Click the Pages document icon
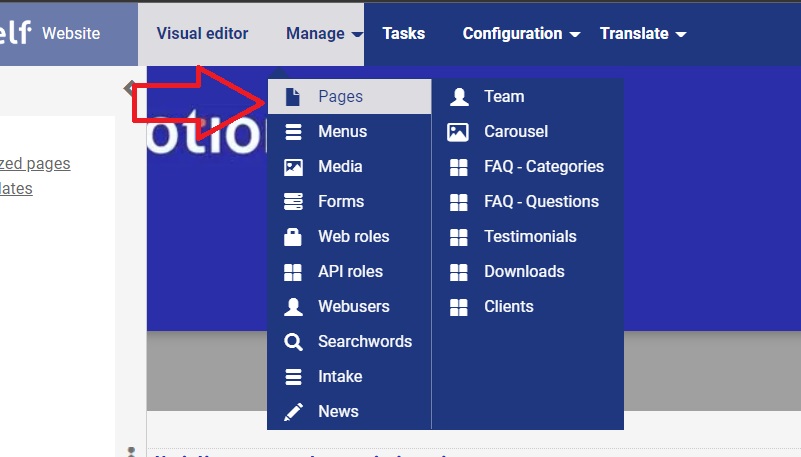 [x=293, y=97]
